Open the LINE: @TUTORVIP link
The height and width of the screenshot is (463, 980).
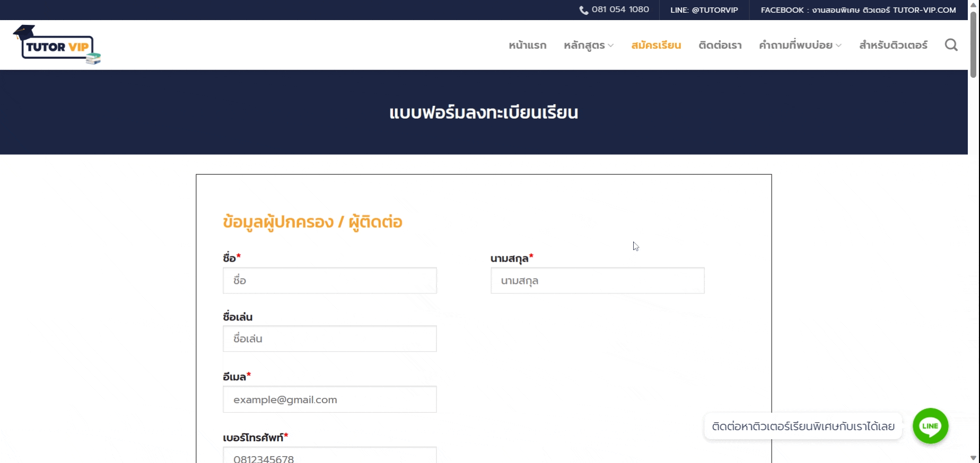704,10
